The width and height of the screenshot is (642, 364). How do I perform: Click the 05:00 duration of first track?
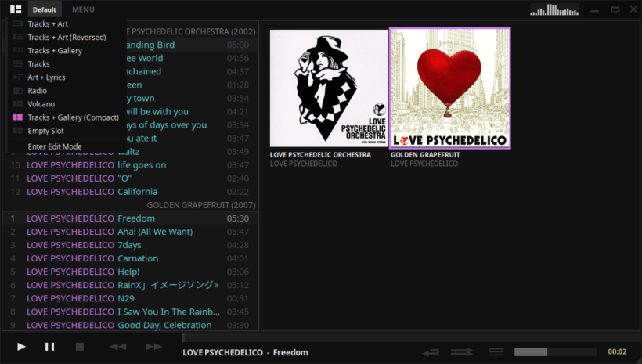(238, 45)
